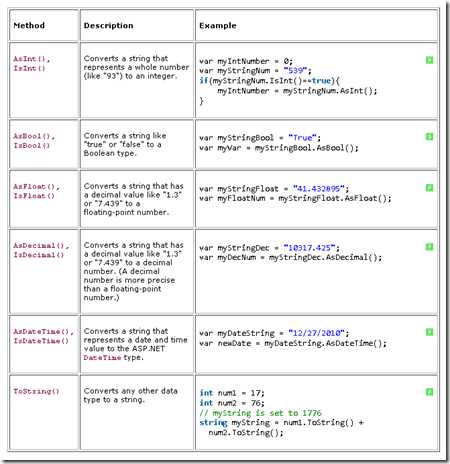The height and width of the screenshot is (464, 450).
Task: Click green icon in AsInt example row
Action: coord(429,60)
